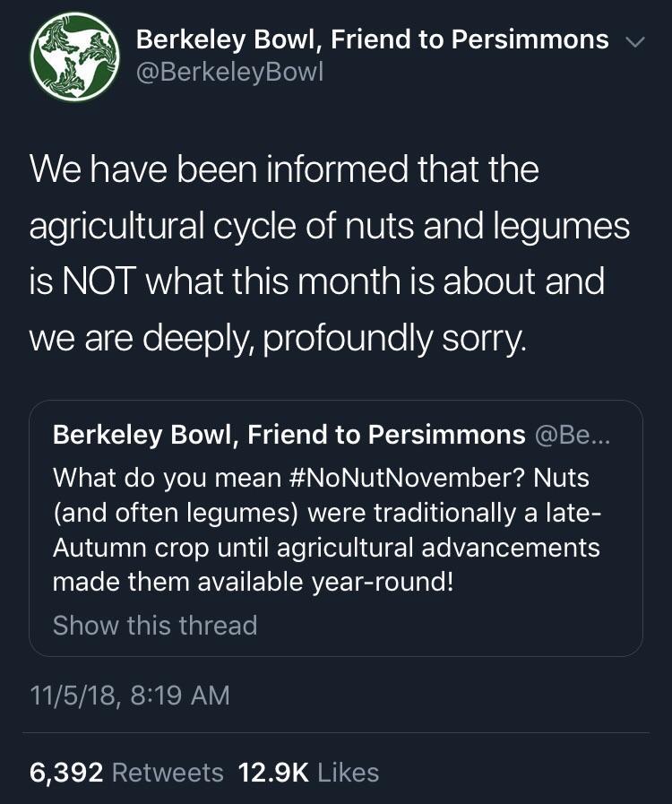Screen dimensions: 672x804
Task: Tap the 'We have been informed' tweet text
Action: (284, 169)
